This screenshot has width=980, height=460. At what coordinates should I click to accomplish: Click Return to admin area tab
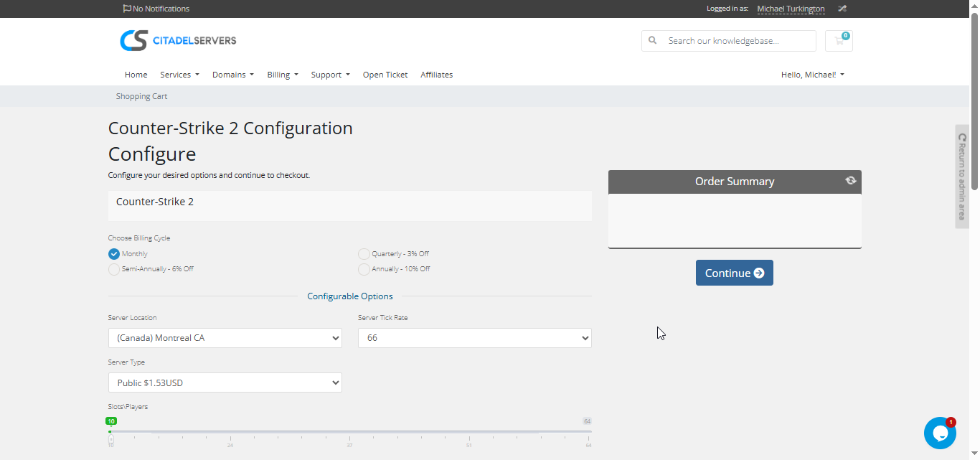click(x=962, y=176)
